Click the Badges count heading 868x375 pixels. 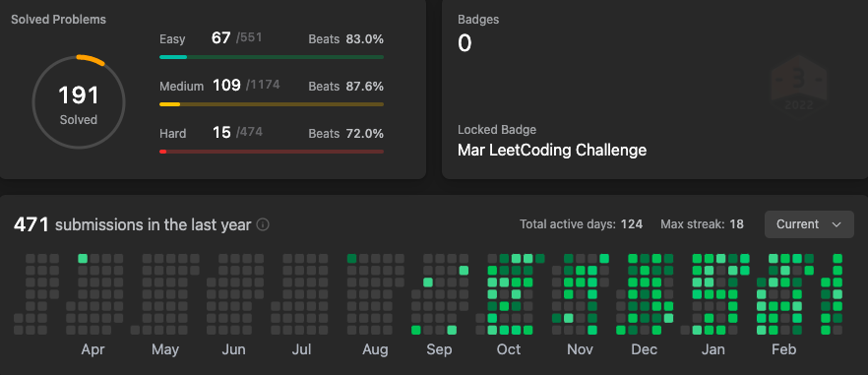pyautogui.click(x=478, y=20)
